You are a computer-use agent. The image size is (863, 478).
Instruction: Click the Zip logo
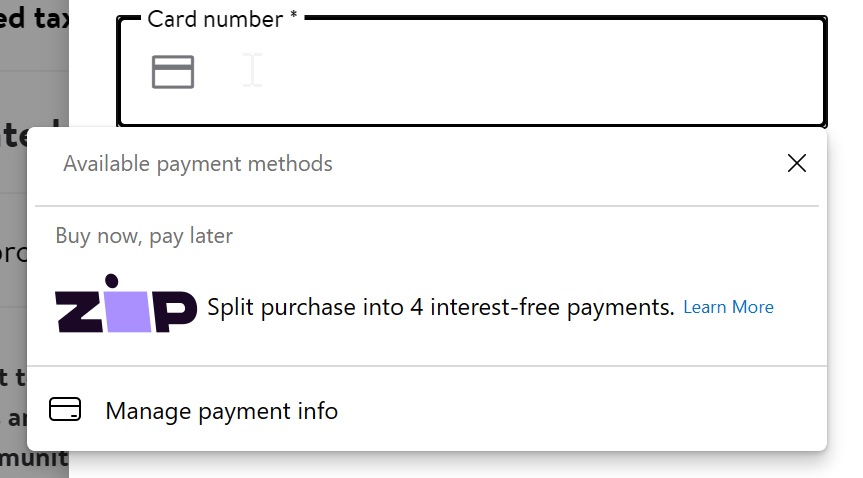[x=125, y=303]
